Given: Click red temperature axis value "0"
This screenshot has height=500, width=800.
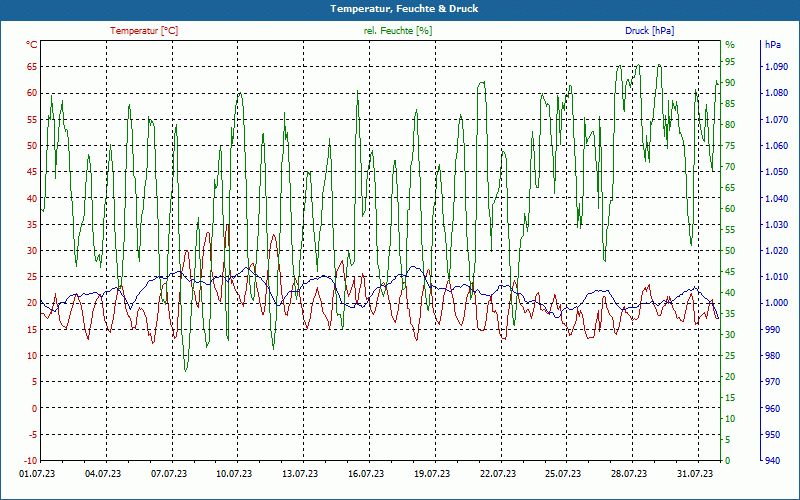Looking at the screenshot, I should 35,408.
